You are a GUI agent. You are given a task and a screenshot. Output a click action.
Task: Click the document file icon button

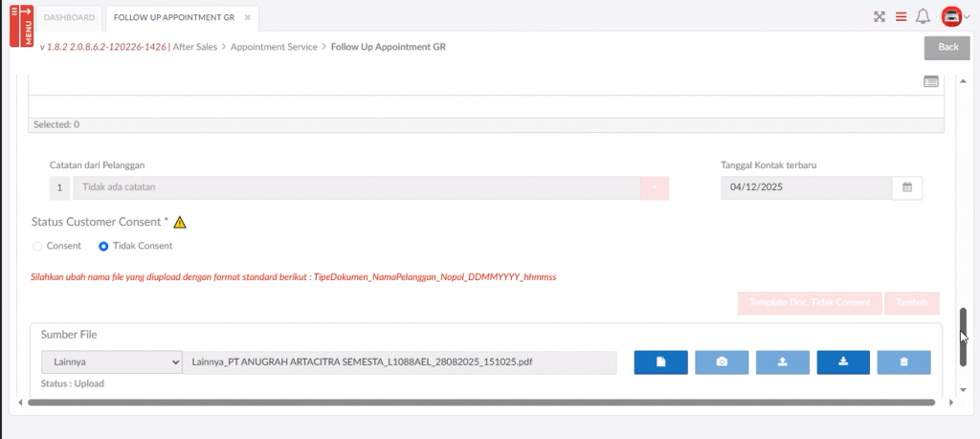pos(660,362)
